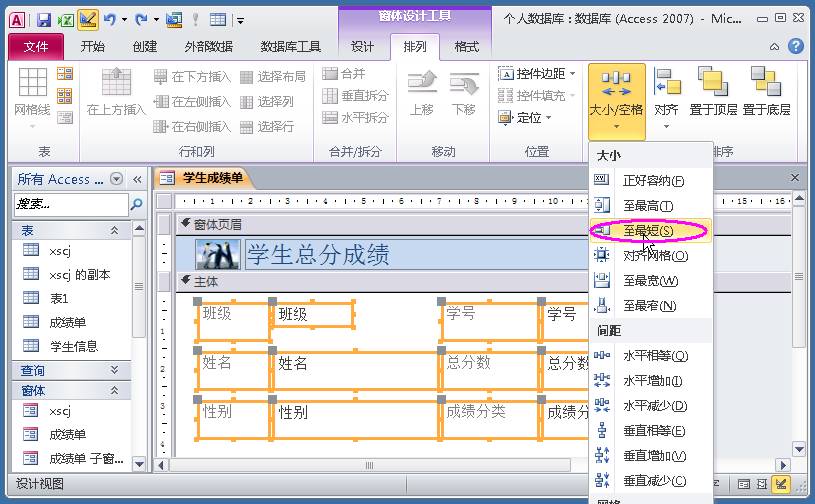Switch to design view icon in status bar
The width and height of the screenshot is (815, 504).
781,484
